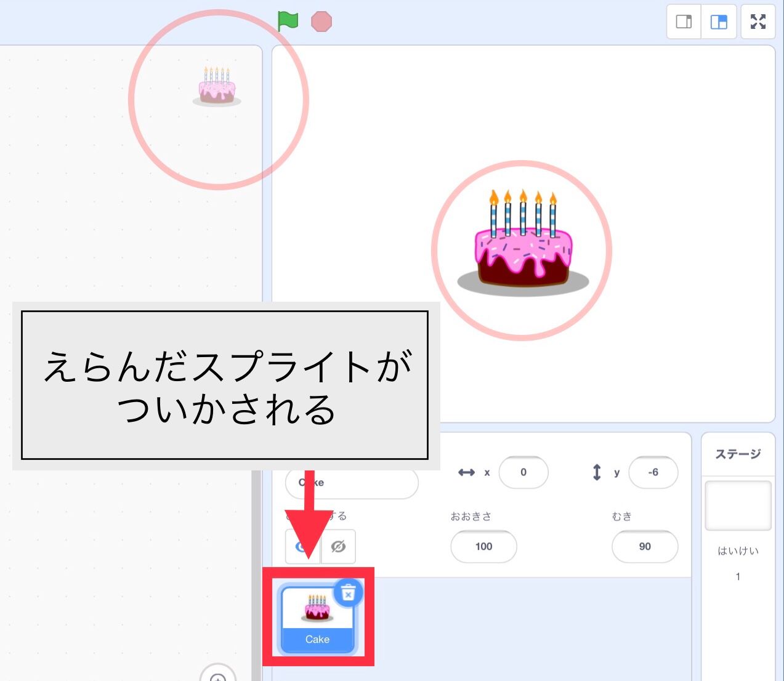Click the vertical arrow icon beside y
The height and width of the screenshot is (681, 784).
tap(596, 472)
